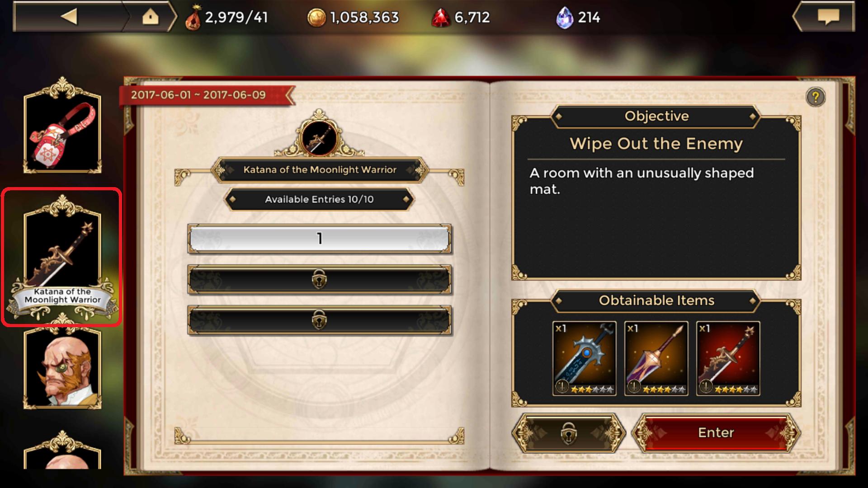This screenshot has width=868, height=488.
Task: Tap the blue crystal currency icon
Action: coord(565,18)
